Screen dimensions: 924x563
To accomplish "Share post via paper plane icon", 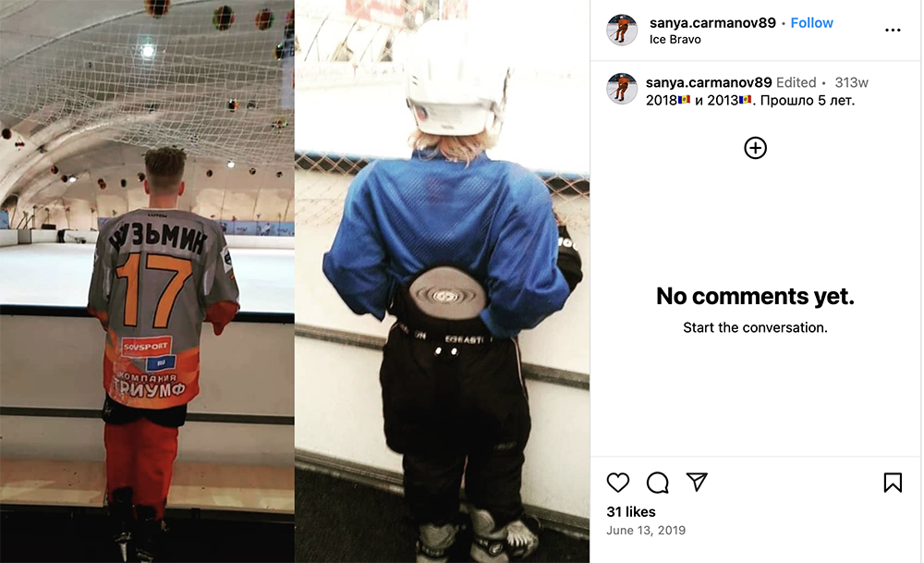I will [697, 483].
